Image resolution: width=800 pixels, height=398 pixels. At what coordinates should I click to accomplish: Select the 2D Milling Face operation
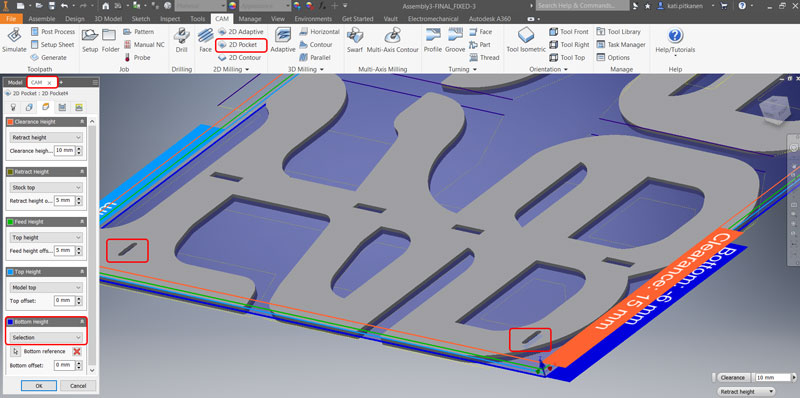click(x=205, y=40)
